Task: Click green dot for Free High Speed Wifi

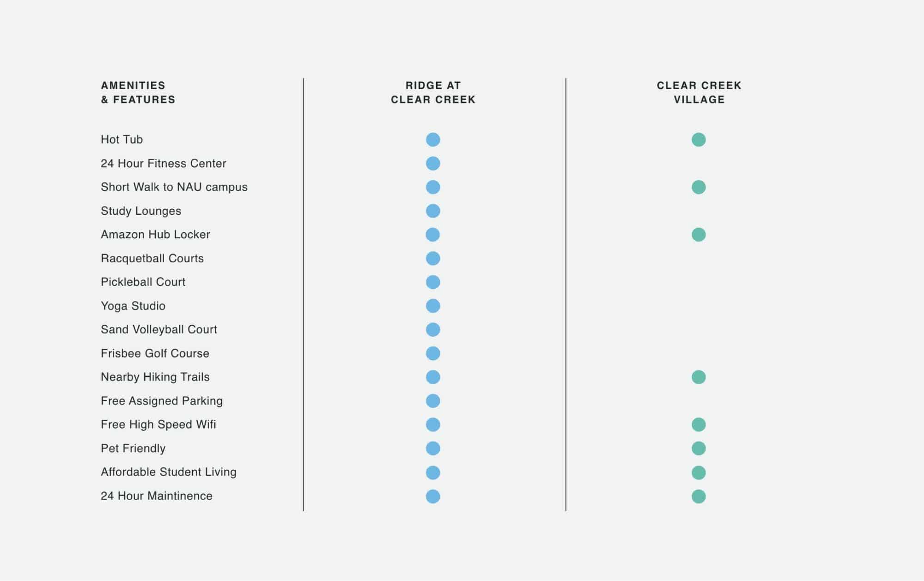Action: (699, 424)
